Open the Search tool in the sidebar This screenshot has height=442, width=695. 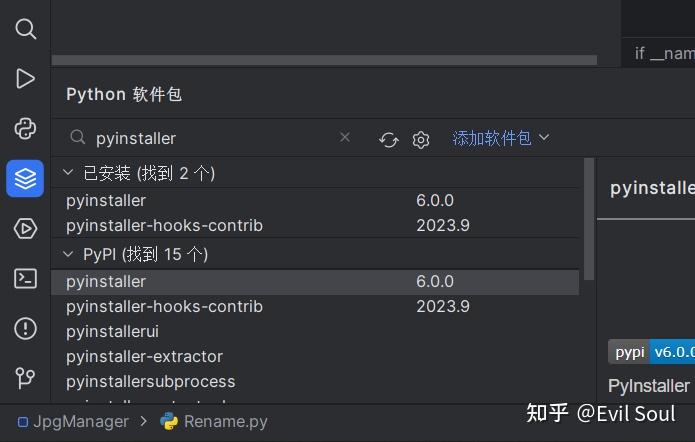click(x=25, y=29)
